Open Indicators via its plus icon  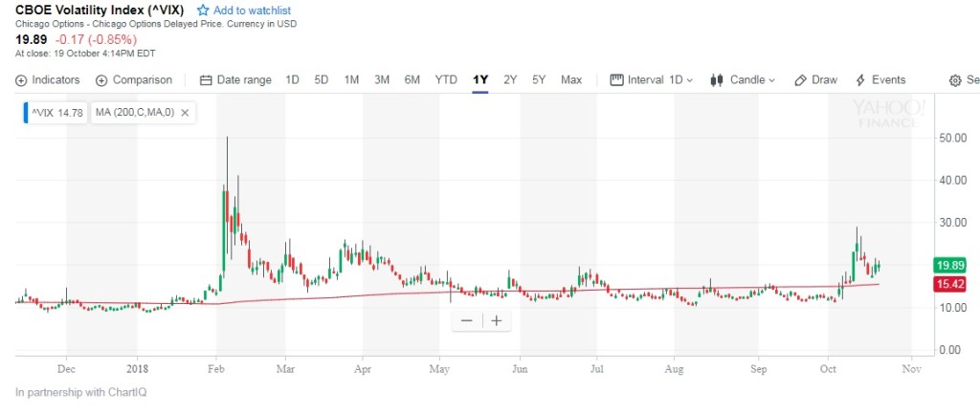(x=21, y=80)
